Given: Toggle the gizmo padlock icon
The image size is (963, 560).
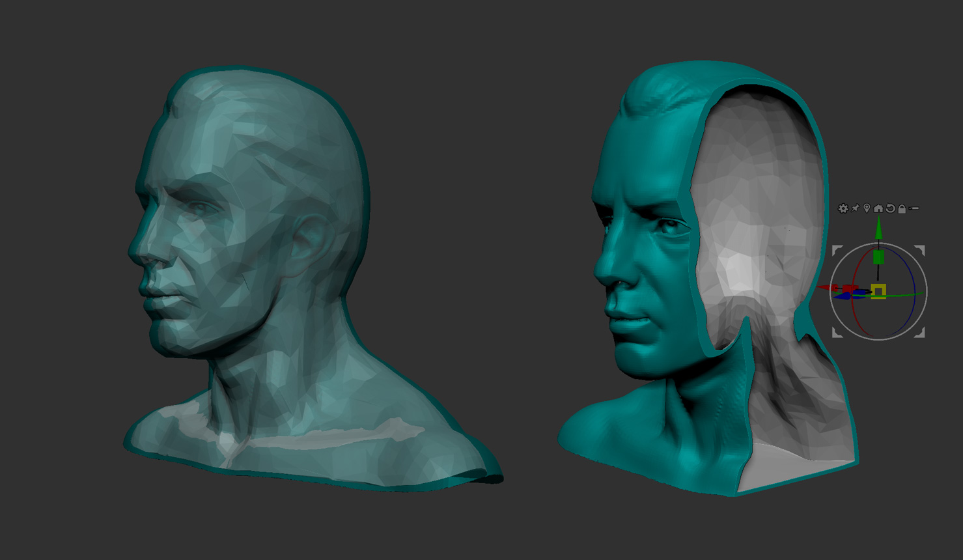Looking at the screenshot, I should 902,209.
